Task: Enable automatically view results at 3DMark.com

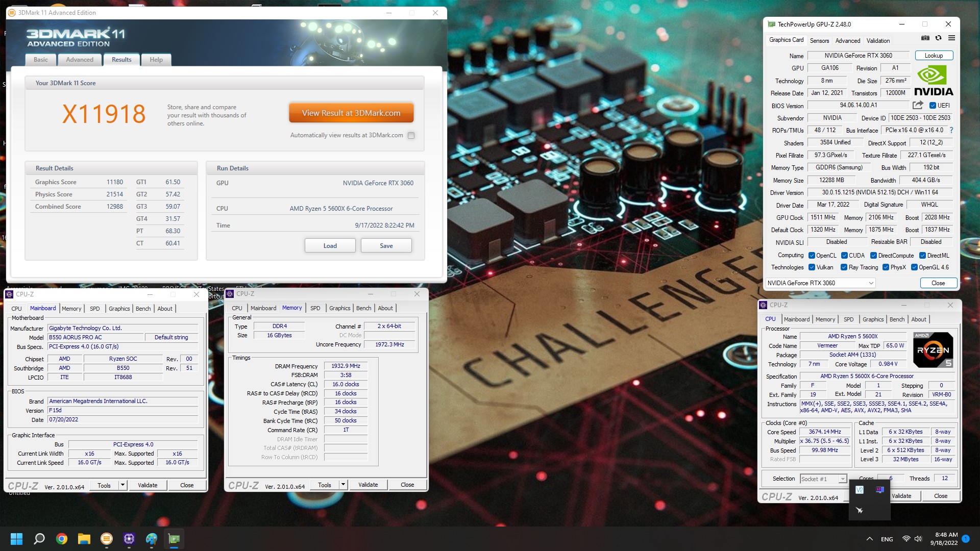Action: click(411, 135)
